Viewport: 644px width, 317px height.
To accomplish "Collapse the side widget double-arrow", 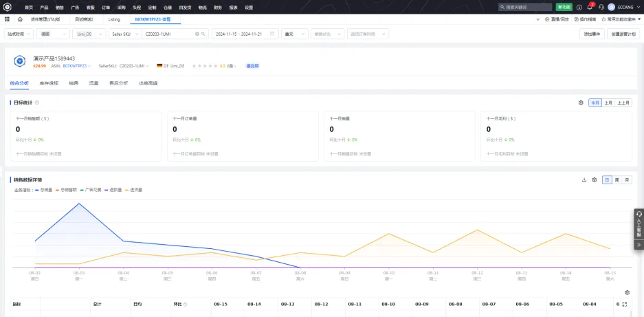I will [639, 245].
